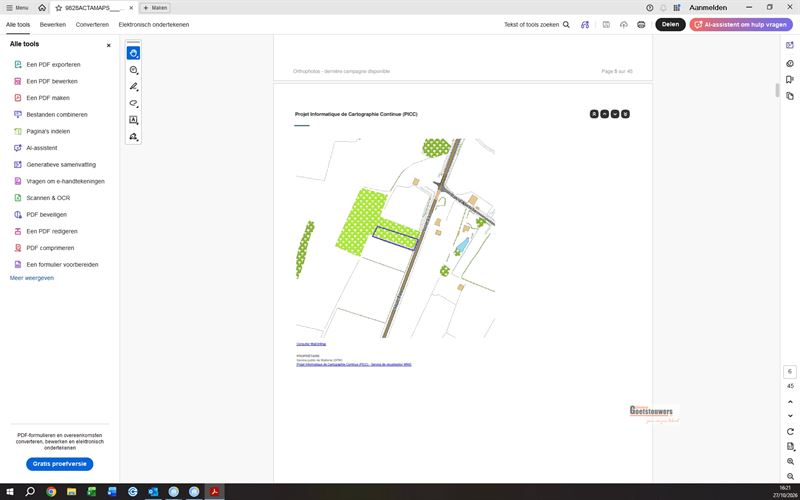Click the search magnifier icon

566,24
